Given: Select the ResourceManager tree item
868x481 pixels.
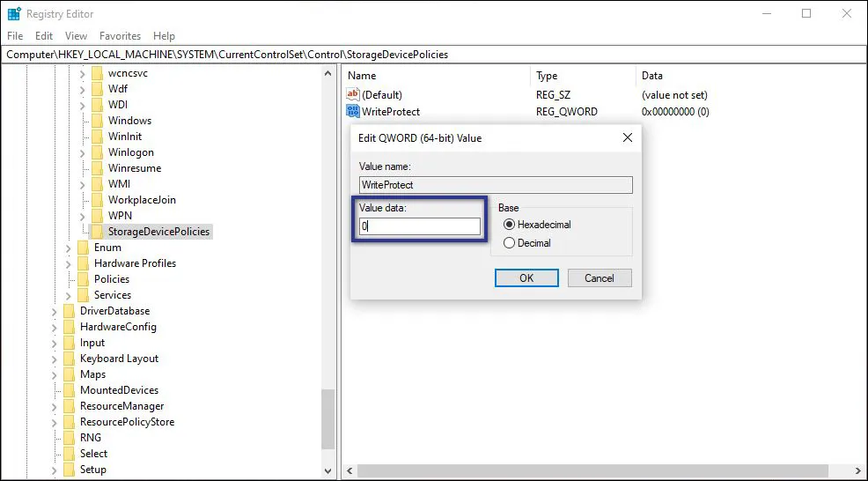Looking at the screenshot, I should (121, 406).
